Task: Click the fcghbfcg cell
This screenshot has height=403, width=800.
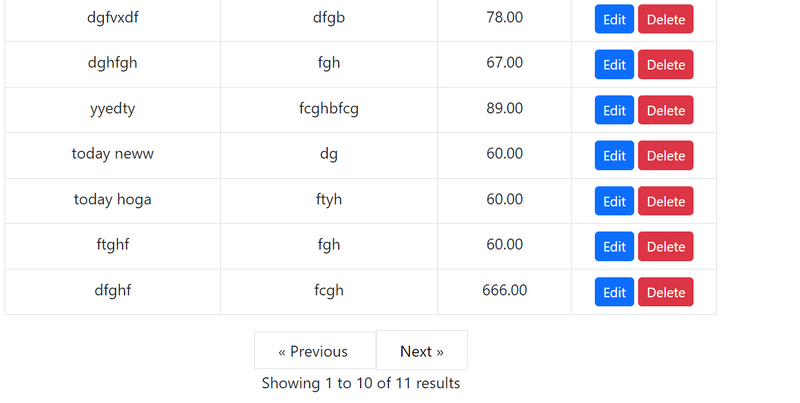Action: 328,108
